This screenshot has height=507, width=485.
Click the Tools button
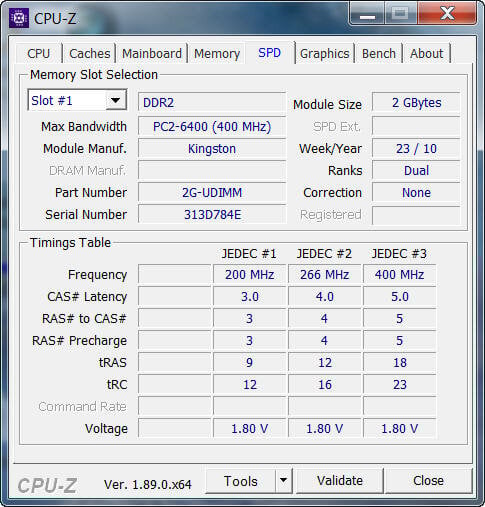(x=241, y=480)
